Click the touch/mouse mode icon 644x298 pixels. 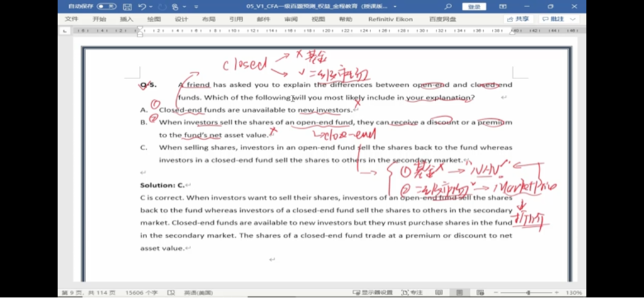[175, 6]
